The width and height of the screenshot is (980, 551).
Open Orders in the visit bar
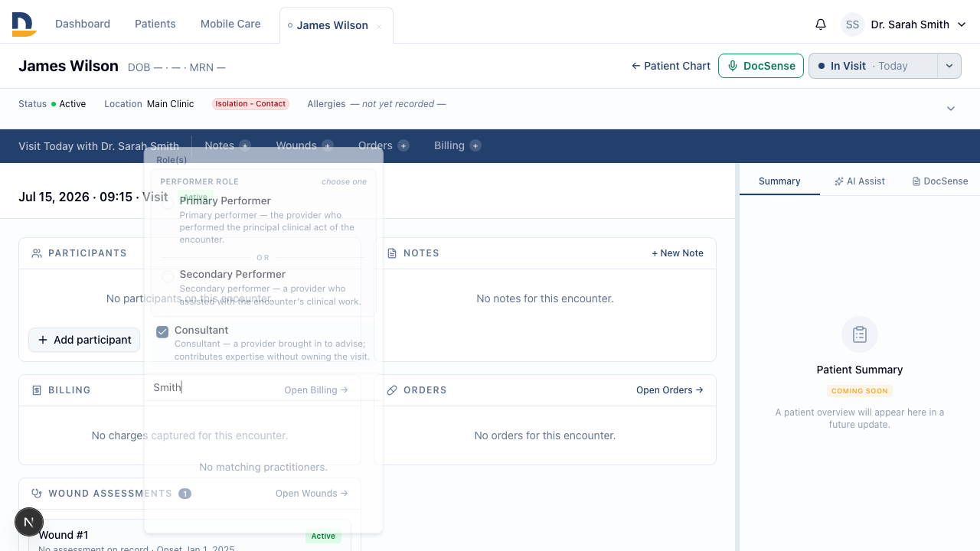click(375, 145)
